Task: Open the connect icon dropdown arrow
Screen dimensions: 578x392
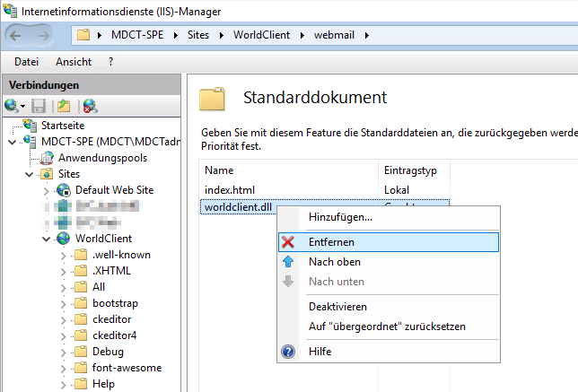Action: click(22, 107)
